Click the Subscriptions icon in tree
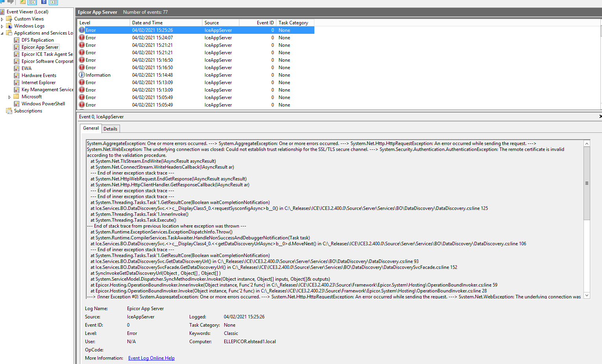Viewport: 602px width, 364px height. tap(9, 111)
